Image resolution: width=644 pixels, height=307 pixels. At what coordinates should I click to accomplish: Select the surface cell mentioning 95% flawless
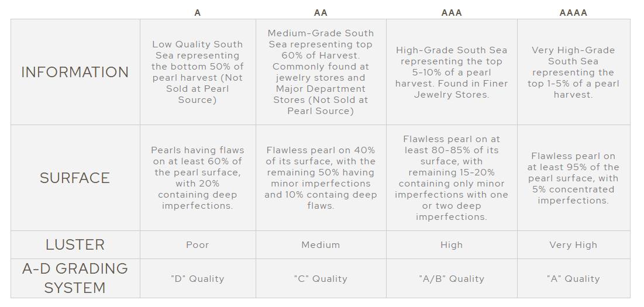tap(573, 178)
